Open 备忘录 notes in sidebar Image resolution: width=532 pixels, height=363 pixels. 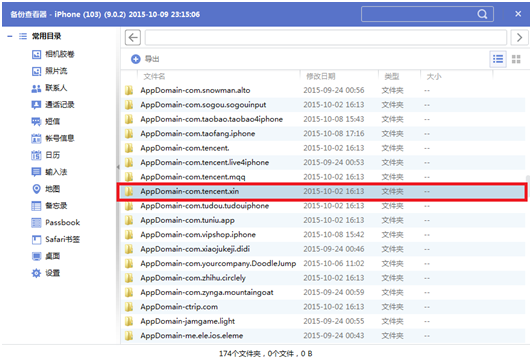point(50,206)
